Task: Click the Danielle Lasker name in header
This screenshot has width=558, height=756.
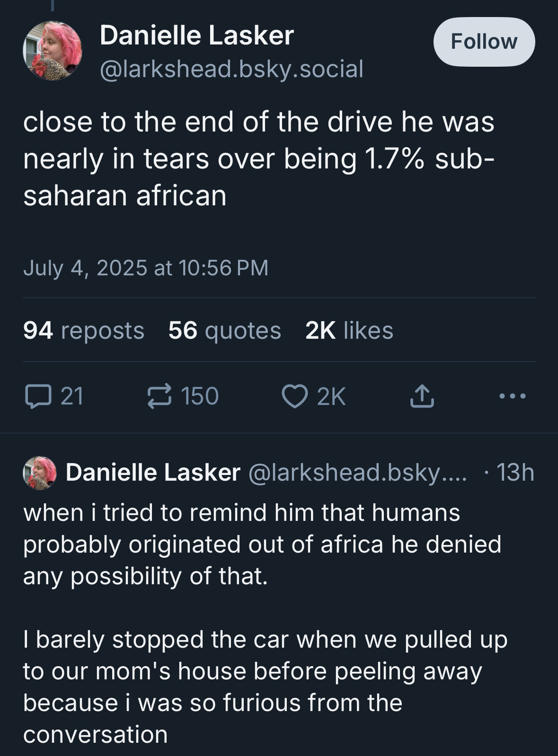Action: tap(197, 35)
